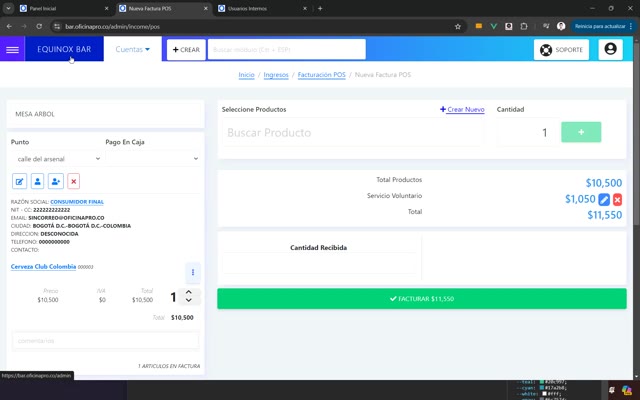Screen dimensions: 640x400
Task: Remove Servicio Voluntario with red X icon
Action: (x=617, y=200)
